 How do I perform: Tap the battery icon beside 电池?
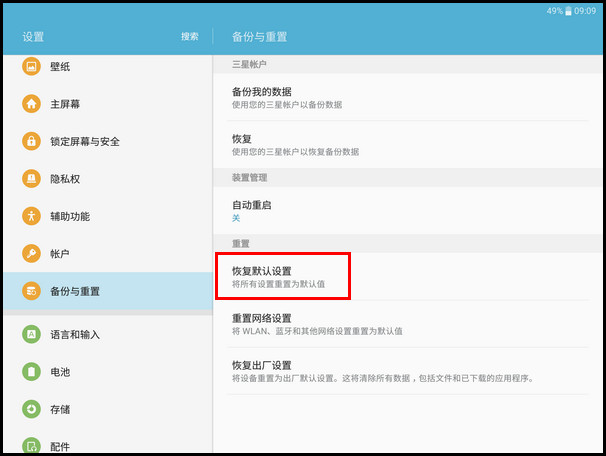click(31, 372)
